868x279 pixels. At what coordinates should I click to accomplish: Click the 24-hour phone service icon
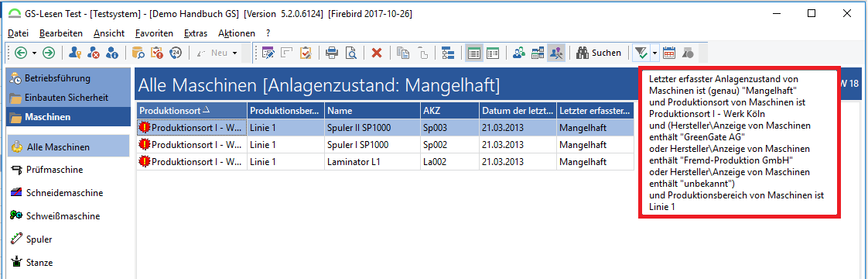[x=176, y=53]
